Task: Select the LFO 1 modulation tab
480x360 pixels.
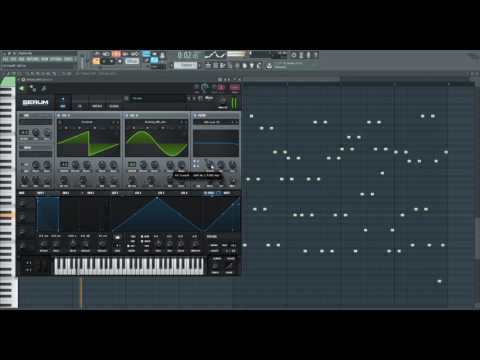Action: coord(115,193)
